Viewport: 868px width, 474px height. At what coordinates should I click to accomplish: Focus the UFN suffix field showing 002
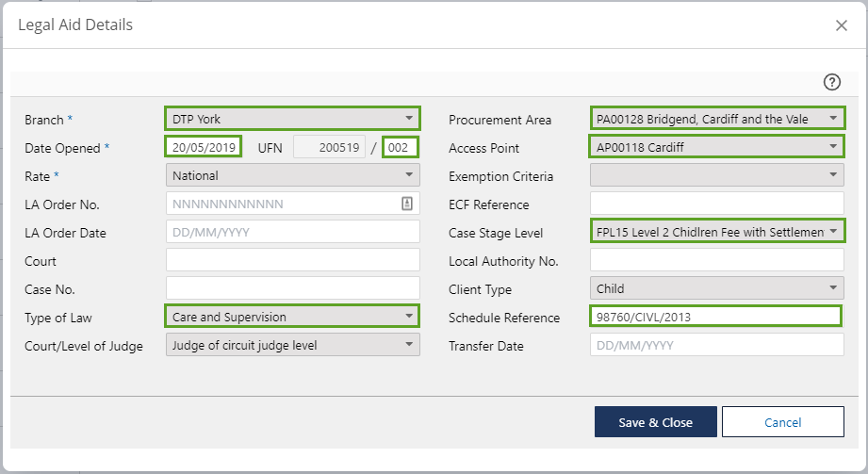401,147
